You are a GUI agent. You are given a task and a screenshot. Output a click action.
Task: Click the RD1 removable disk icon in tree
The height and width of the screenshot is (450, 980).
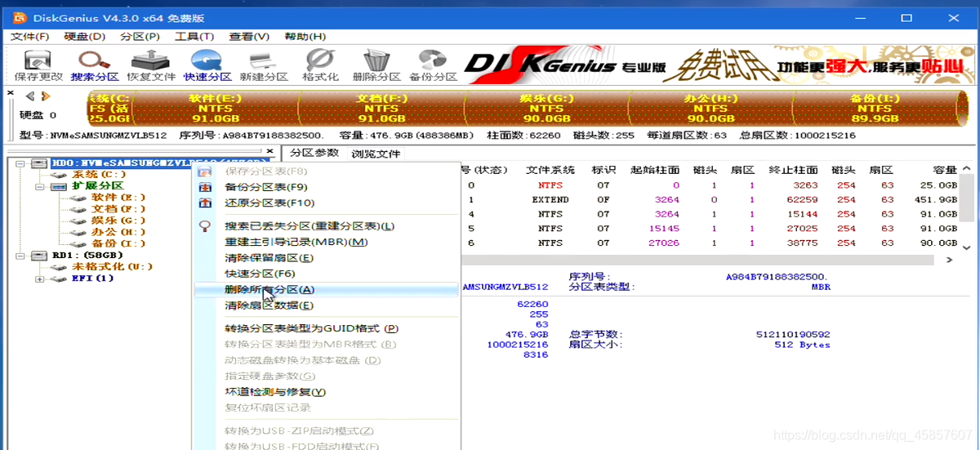40,255
